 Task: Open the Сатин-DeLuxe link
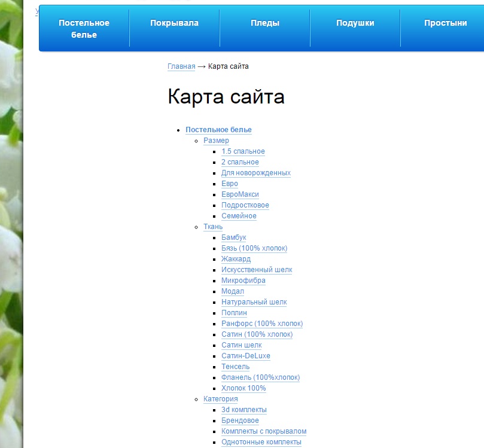pyautogui.click(x=246, y=356)
